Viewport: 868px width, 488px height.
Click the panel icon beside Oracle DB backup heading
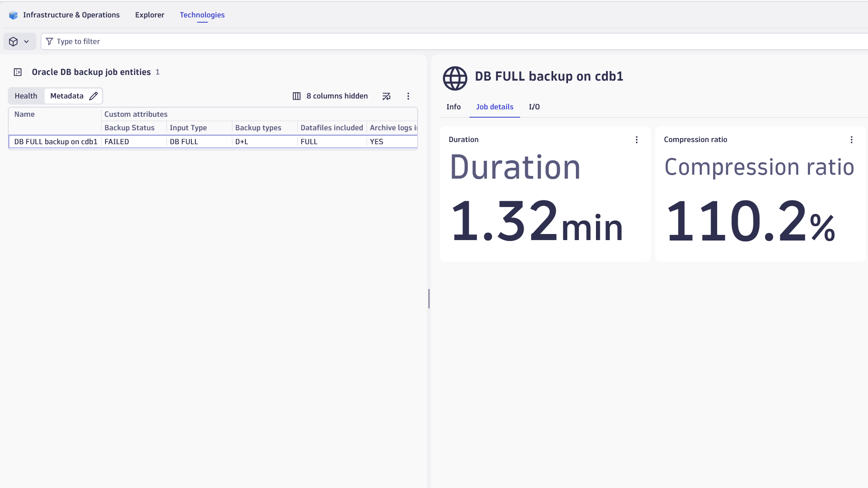[18, 72]
